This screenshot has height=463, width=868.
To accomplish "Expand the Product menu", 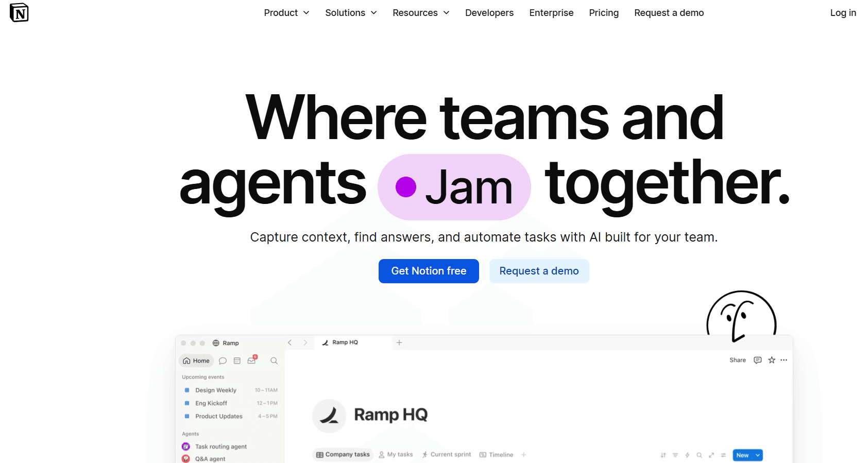I will coord(287,13).
